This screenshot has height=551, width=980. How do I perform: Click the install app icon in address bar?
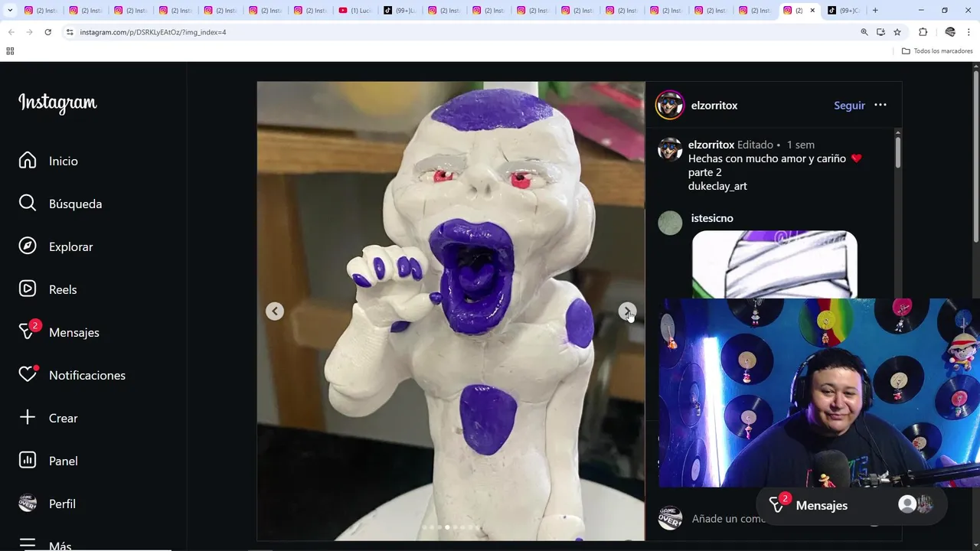click(880, 32)
